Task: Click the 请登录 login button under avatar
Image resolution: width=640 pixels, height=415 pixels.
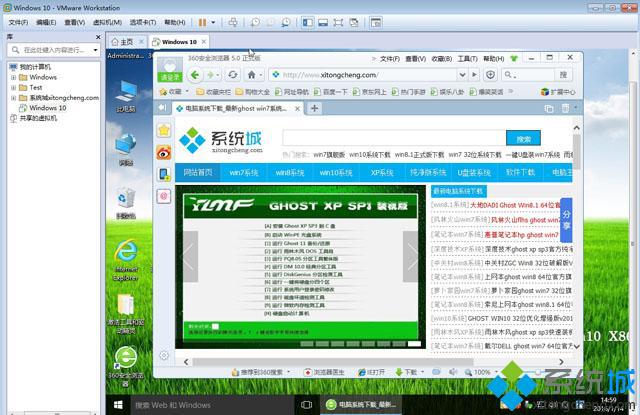Action: 170,77
